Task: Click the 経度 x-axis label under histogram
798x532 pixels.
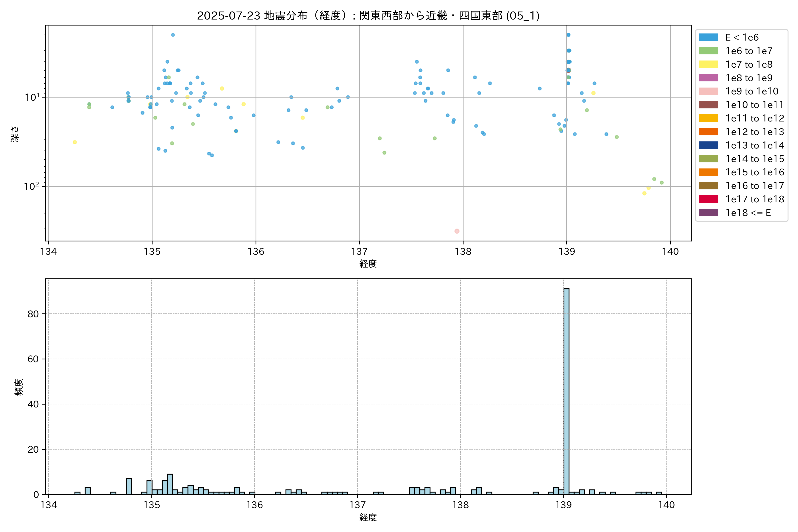Action: coord(368,517)
